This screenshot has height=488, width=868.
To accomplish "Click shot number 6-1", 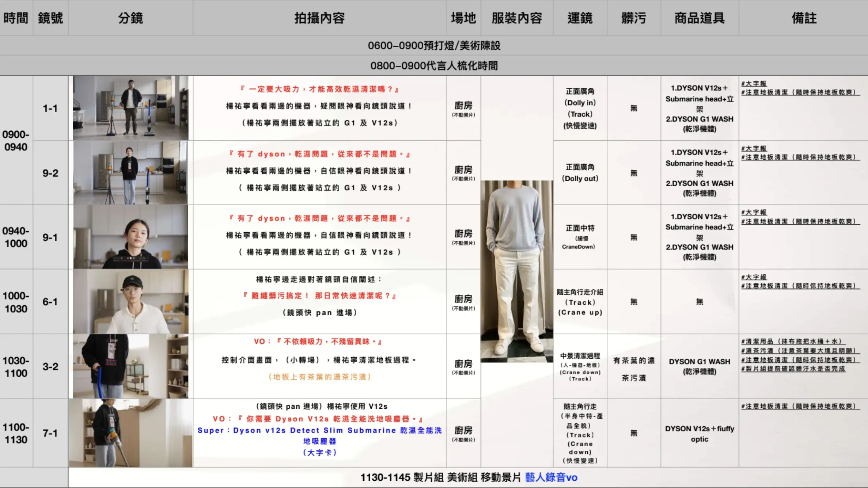I will [50, 302].
